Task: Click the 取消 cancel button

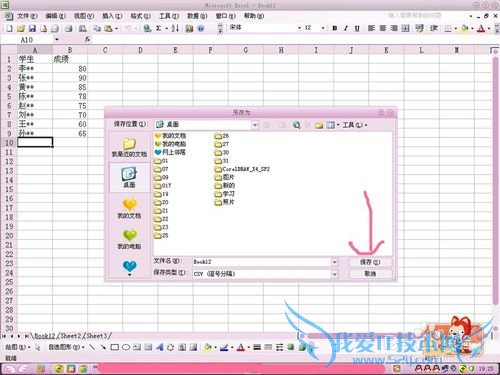Action: [370, 274]
